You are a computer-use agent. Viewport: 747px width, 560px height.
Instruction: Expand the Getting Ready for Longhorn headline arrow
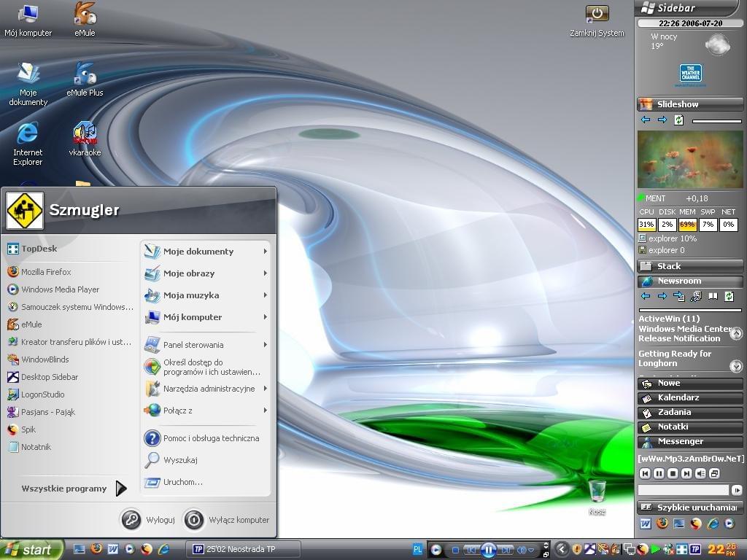pyautogui.click(x=736, y=366)
